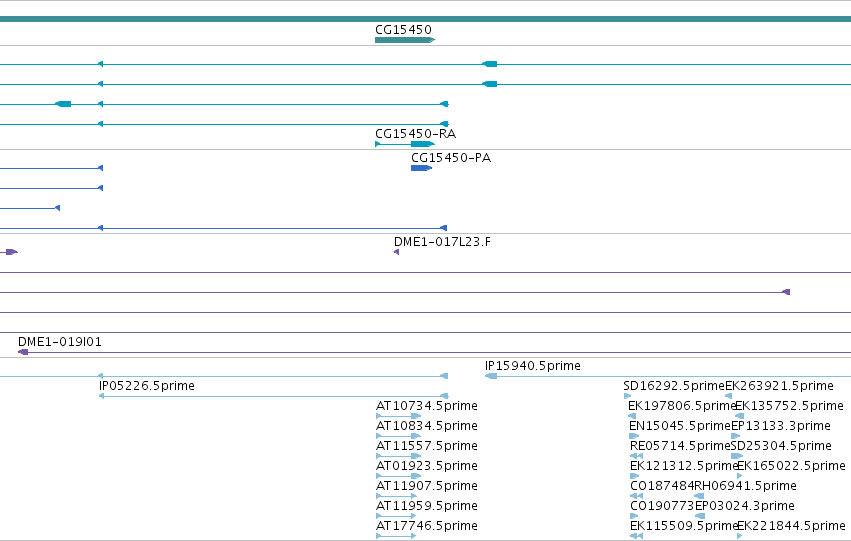Select the EK115509.5prime label
Screen dimensions: 851x541
click(x=684, y=526)
